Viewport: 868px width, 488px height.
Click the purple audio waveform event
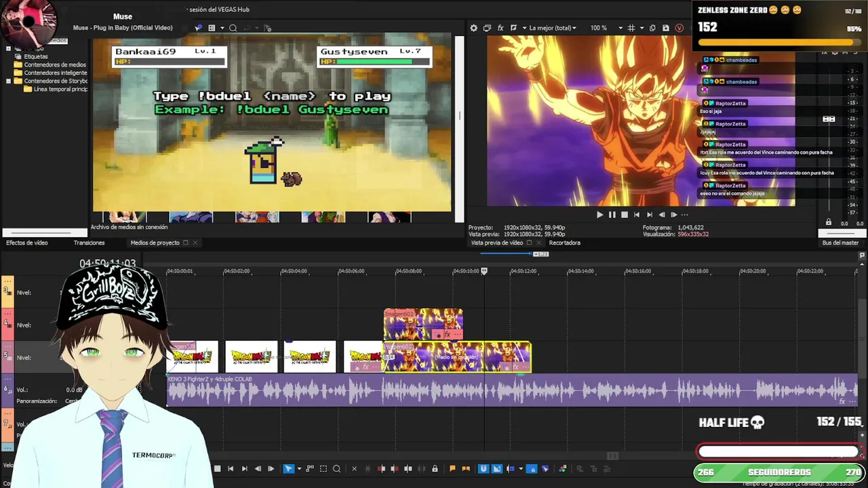point(512,390)
